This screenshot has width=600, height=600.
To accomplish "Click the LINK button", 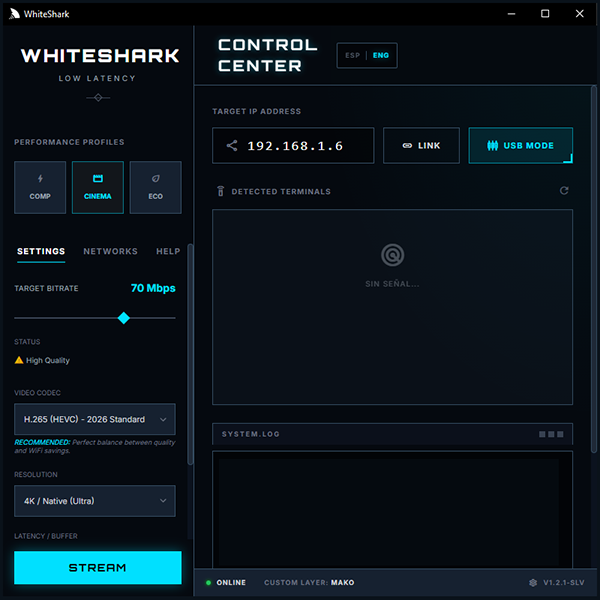I will (x=421, y=145).
